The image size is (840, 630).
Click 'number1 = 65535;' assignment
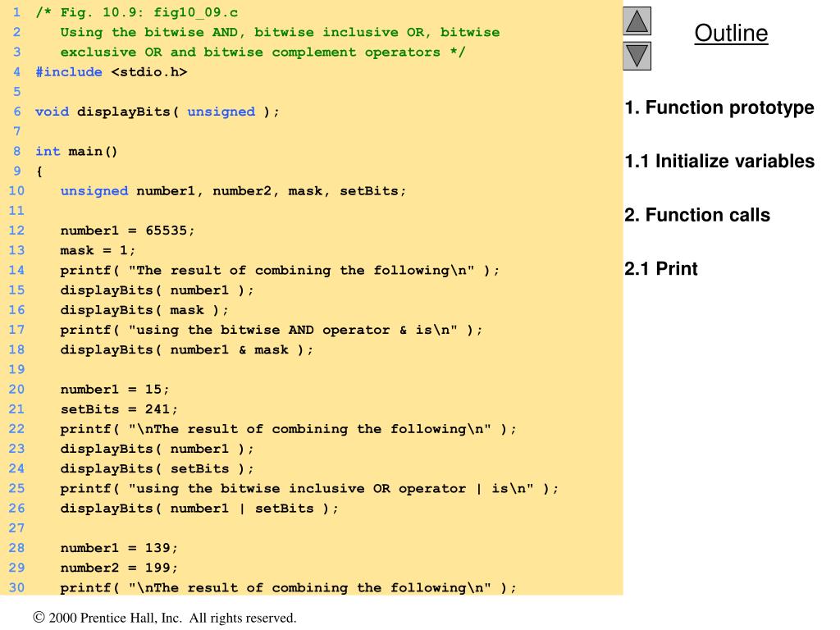point(127,231)
